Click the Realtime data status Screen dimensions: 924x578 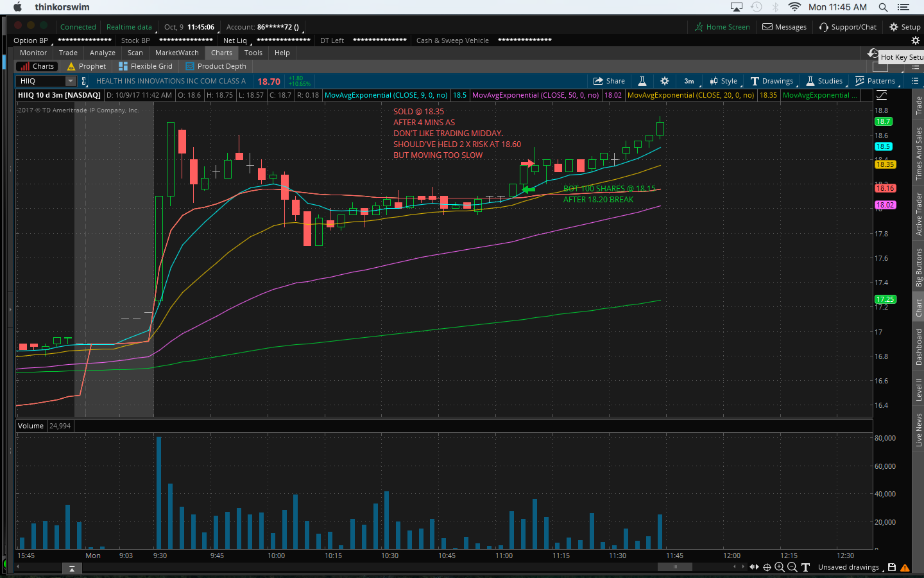click(x=129, y=27)
